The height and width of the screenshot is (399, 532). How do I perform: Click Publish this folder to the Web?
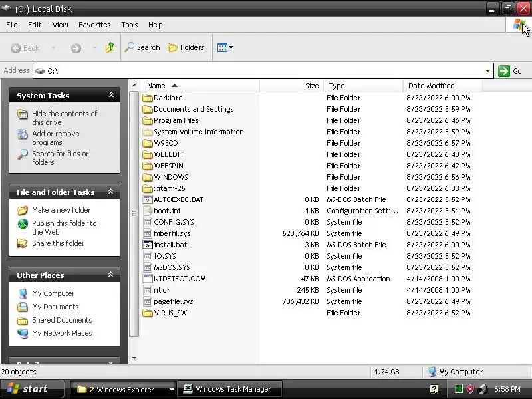(x=64, y=227)
